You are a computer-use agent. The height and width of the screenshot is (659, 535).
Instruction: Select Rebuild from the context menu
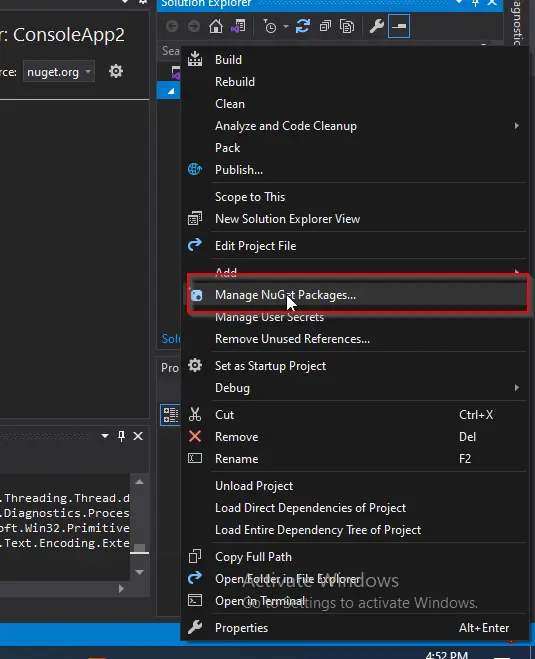pos(356,82)
